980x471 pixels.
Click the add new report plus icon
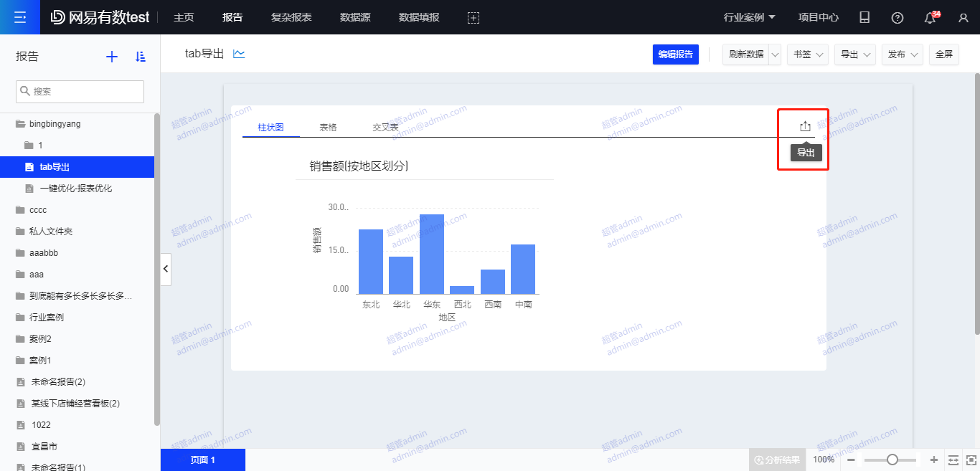tap(112, 57)
